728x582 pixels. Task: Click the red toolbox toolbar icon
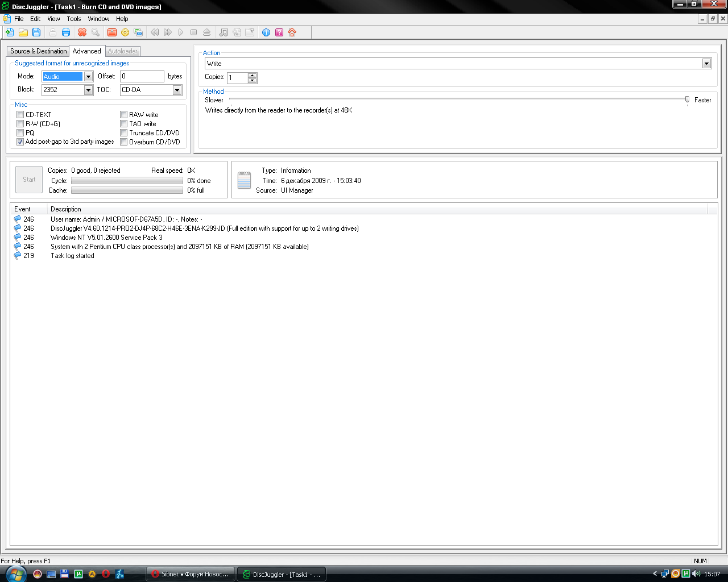(x=112, y=32)
